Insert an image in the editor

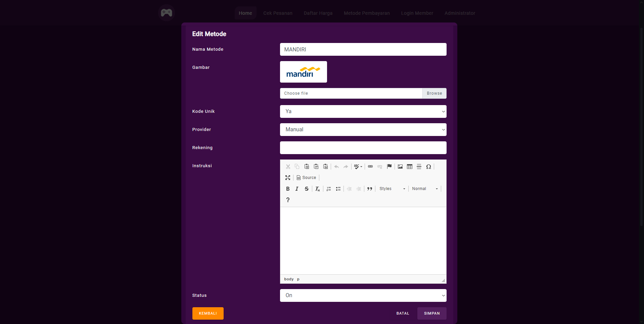[x=400, y=167]
